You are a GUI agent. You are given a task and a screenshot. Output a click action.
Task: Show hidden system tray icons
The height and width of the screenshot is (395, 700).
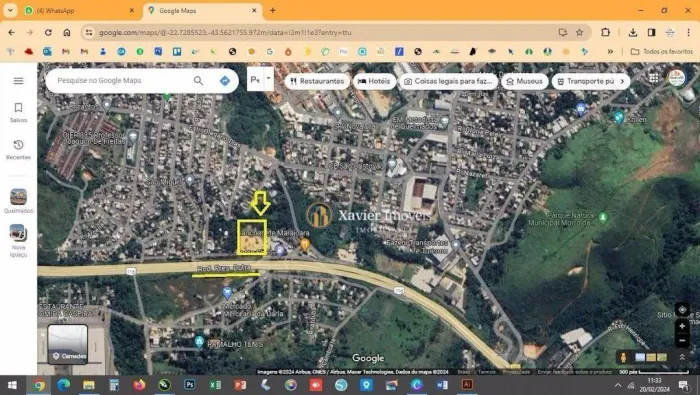click(618, 385)
